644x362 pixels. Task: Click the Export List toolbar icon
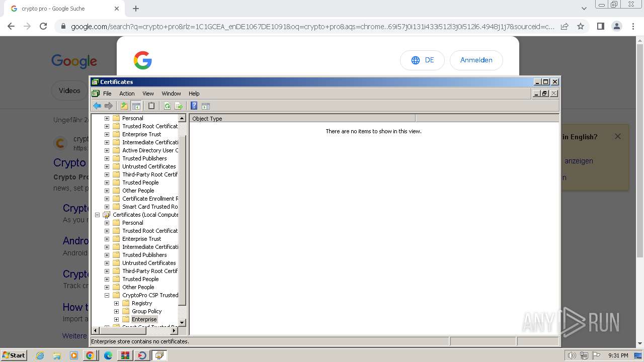[178, 106]
